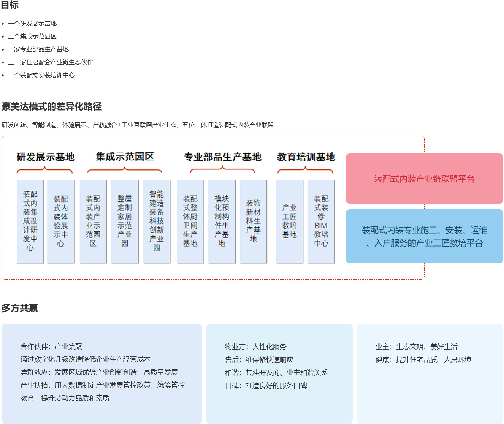
Task: Select the bullet 三十家住居配套产业链生态伙伴
Action: pyautogui.click(x=51, y=62)
